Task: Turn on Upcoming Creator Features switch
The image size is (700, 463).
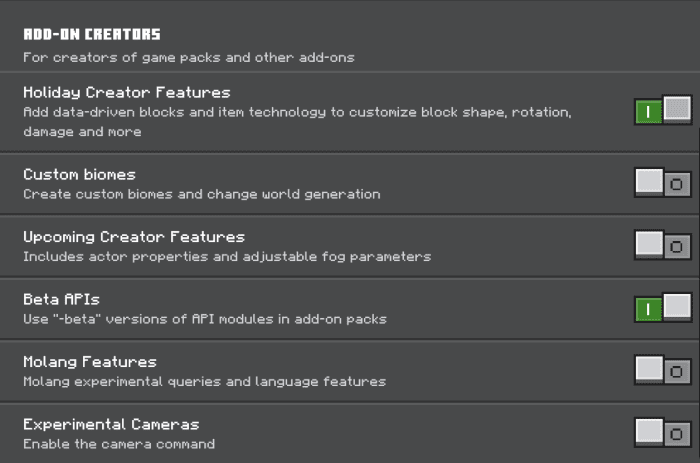Action: [x=663, y=245]
